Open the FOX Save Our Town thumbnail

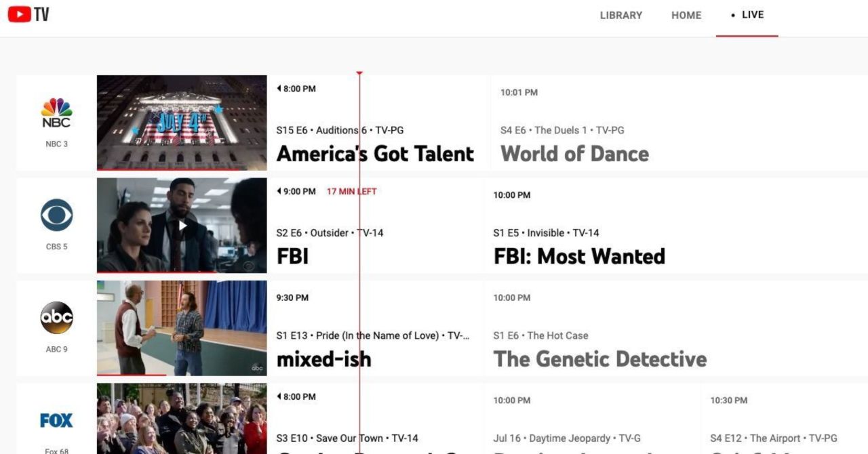182,419
